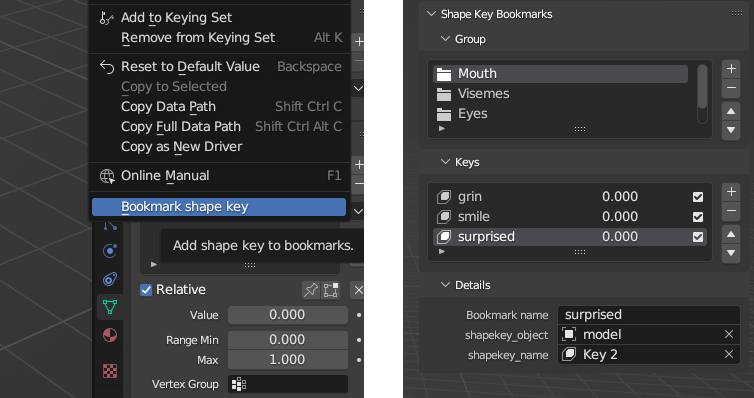Viewport: 754px width, 398px height.
Task: Toggle the smile checkbox
Action: [x=698, y=217]
